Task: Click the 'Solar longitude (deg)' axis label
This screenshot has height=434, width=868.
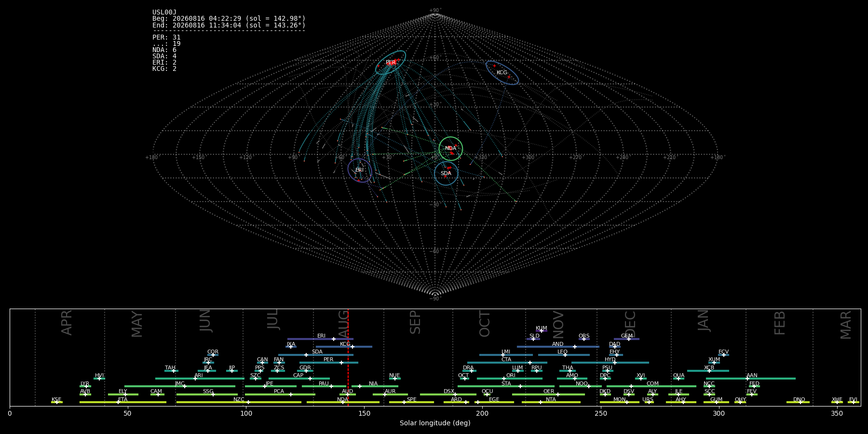Action: coord(435,423)
